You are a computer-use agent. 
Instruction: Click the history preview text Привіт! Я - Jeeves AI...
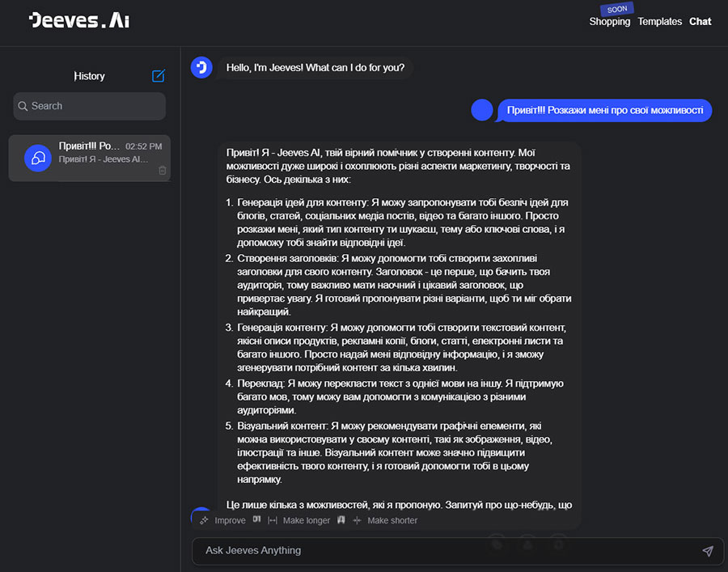(103, 159)
